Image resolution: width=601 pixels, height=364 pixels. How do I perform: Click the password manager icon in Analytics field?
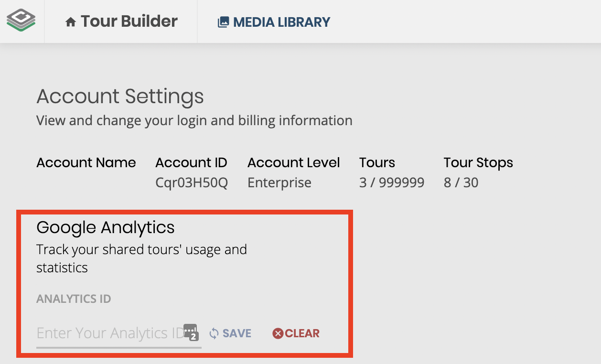click(x=191, y=332)
